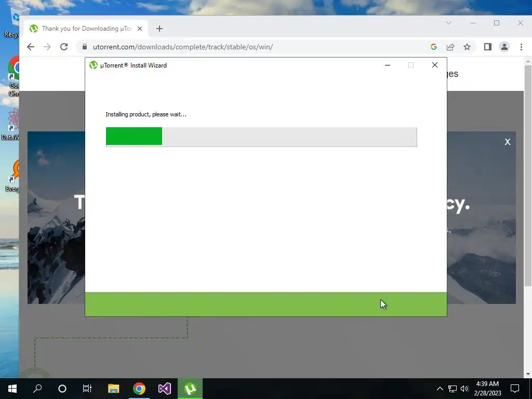Select the Google Chrome desktop shortcut
This screenshot has width=532, height=399.
[13, 76]
